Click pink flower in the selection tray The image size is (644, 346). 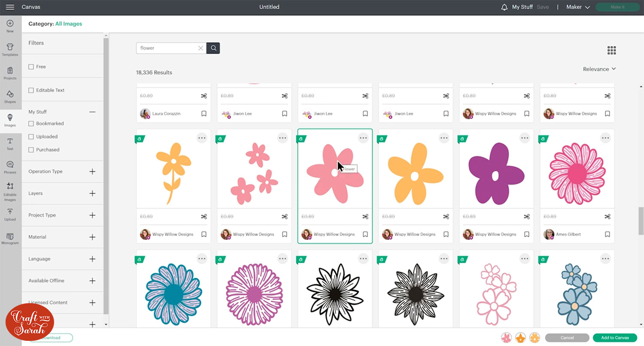click(507, 337)
